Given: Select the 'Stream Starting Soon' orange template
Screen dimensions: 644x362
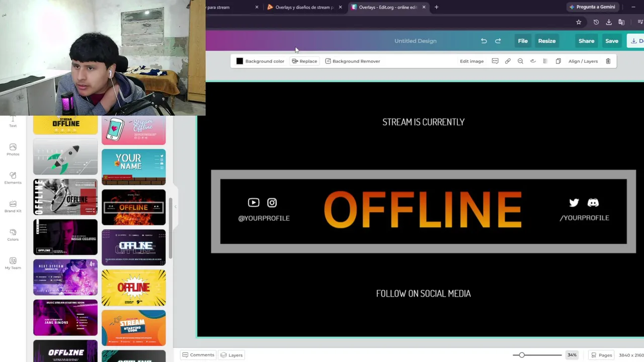Looking at the screenshot, I should [133, 328].
